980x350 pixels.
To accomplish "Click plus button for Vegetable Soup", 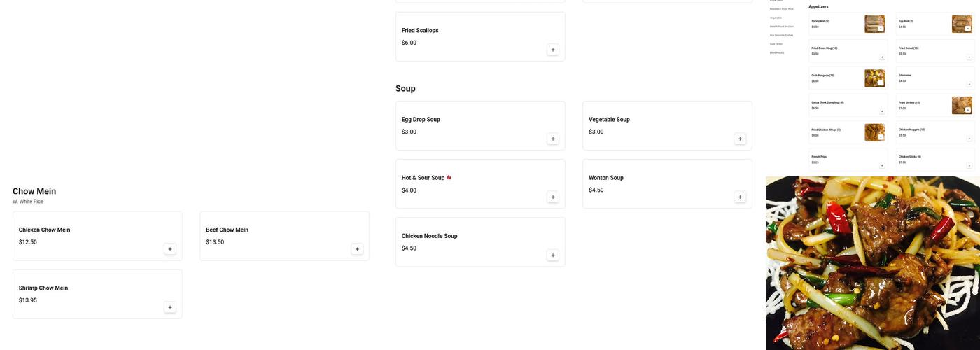I will point(740,139).
